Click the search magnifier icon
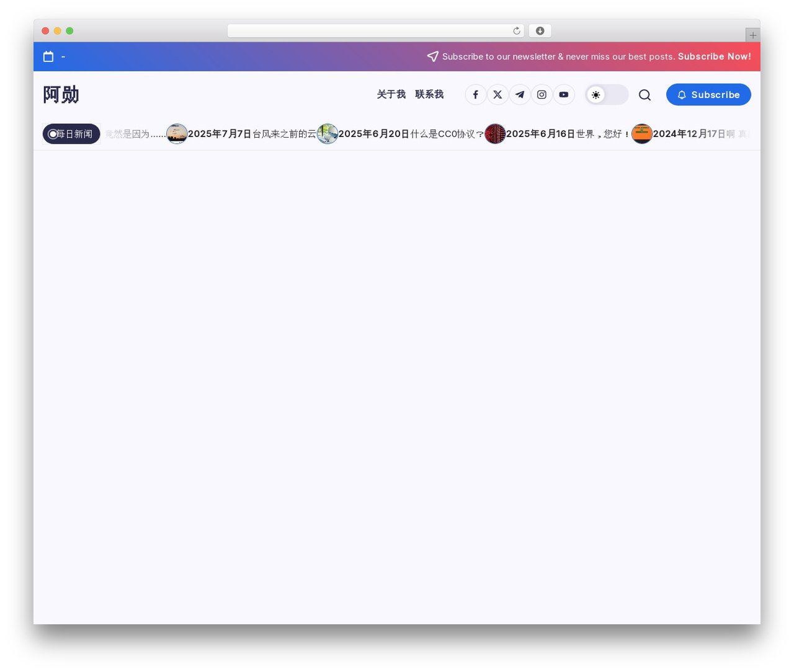Image resolution: width=794 pixels, height=672 pixels. pos(645,95)
